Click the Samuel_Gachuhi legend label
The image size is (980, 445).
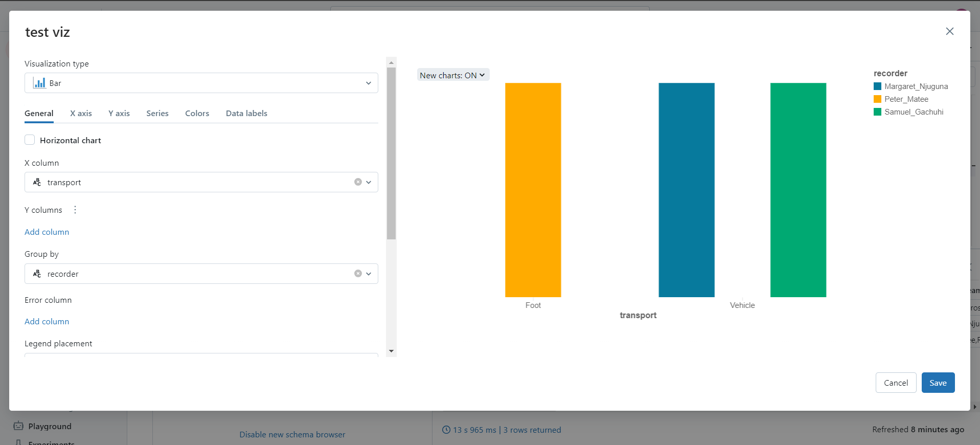tap(914, 112)
